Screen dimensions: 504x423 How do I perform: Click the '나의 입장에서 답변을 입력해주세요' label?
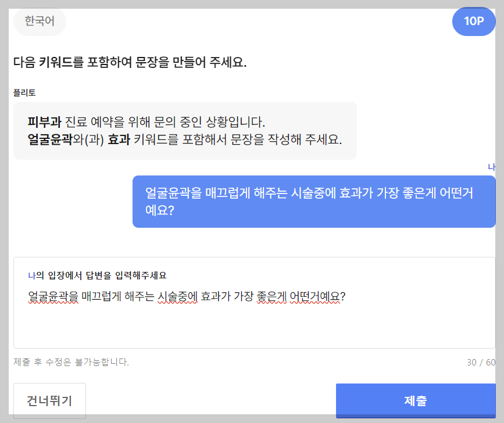pyautogui.click(x=98, y=275)
